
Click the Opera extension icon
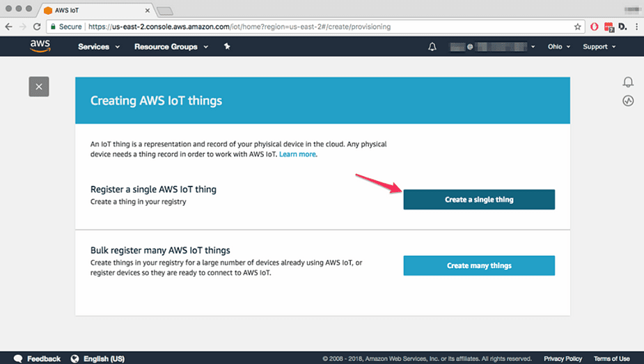pos(595,26)
